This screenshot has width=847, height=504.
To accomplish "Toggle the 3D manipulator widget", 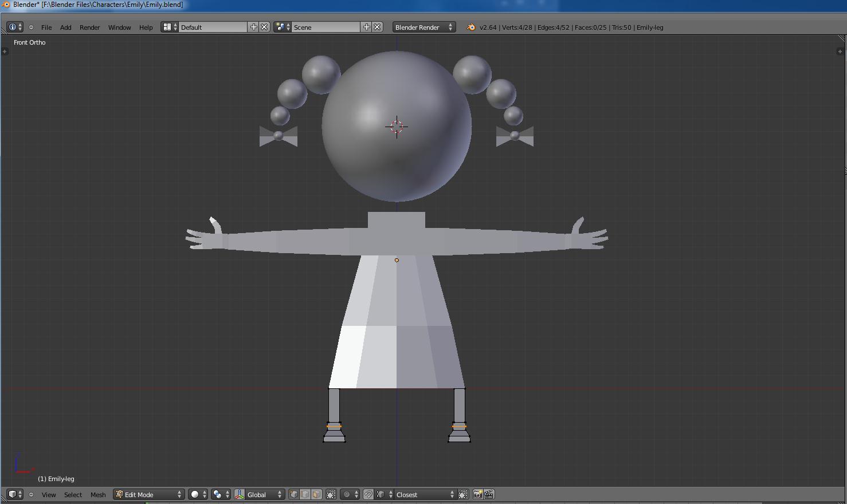I will (x=240, y=494).
